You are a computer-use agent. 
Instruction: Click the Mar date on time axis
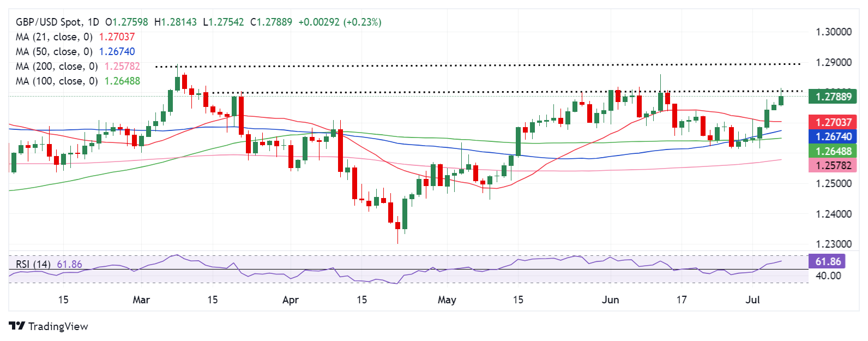[x=141, y=300]
